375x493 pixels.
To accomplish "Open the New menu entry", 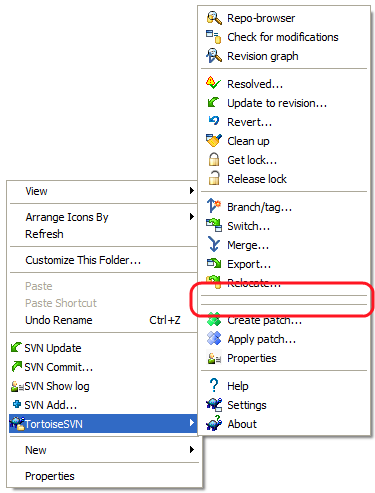I will (36, 450).
